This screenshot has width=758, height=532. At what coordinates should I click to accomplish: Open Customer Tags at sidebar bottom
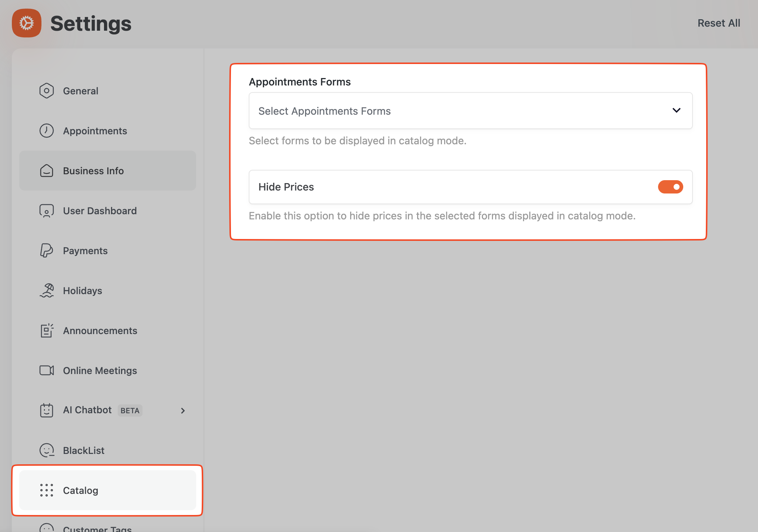[x=97, y=528]
